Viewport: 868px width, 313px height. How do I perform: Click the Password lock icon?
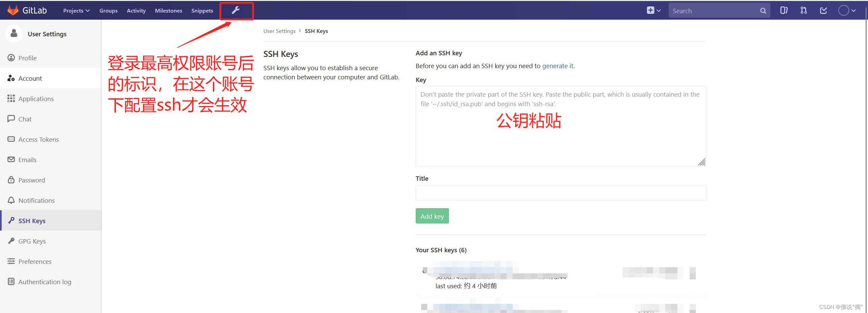tap(11, 180)
